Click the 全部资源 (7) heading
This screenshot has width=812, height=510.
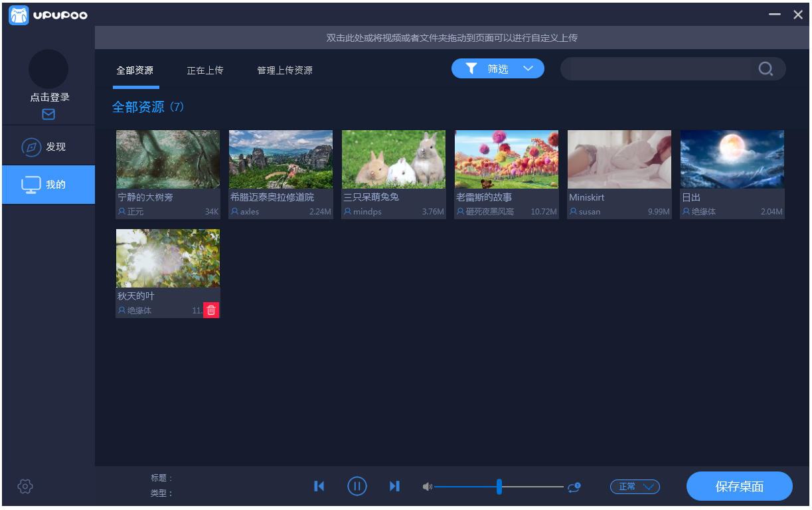[x=148, y=107]
